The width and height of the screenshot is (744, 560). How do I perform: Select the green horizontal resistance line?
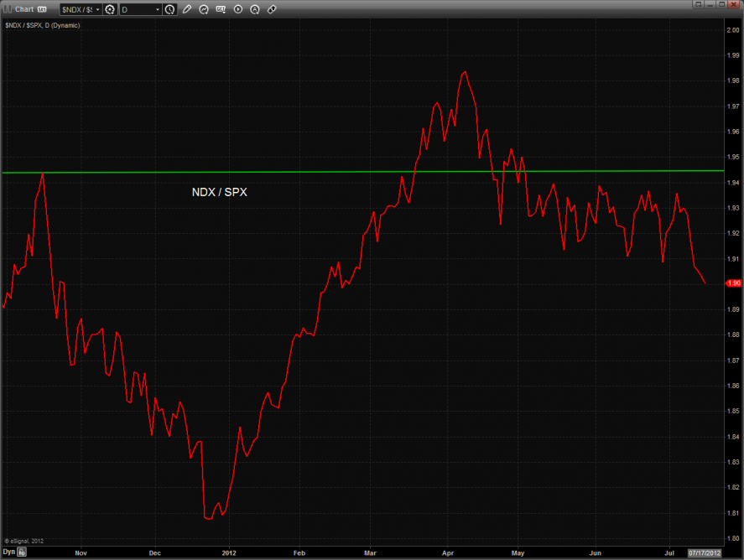(x=252, y=172)
